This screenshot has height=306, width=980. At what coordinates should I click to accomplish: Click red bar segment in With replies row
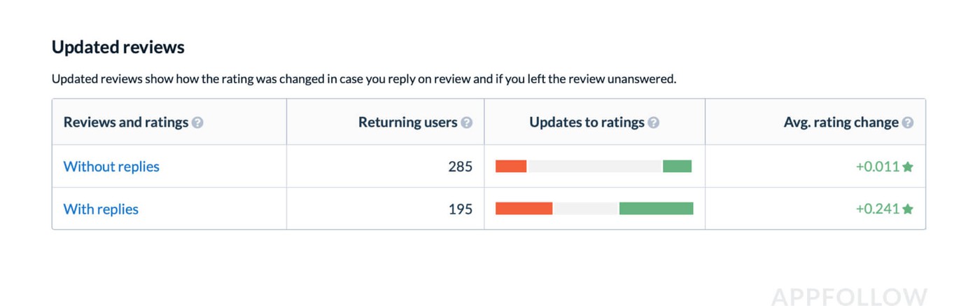pos(524,209)
